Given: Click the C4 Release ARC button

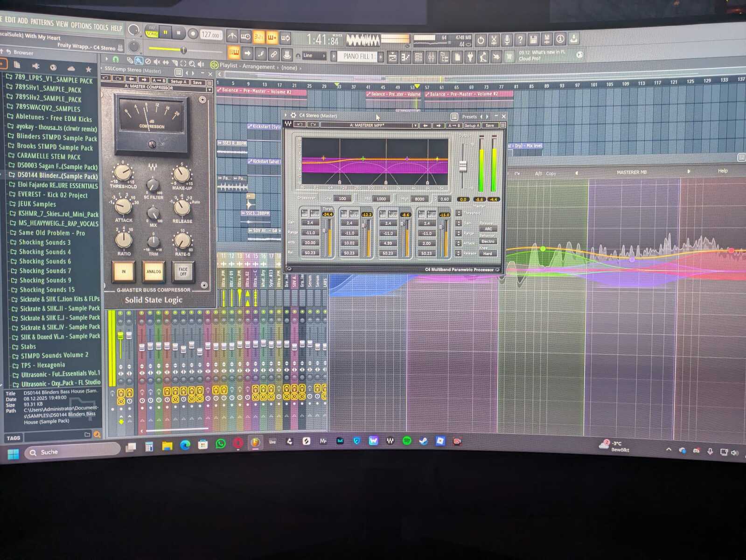Looking at the screenshot, I should tap(488, 229).
